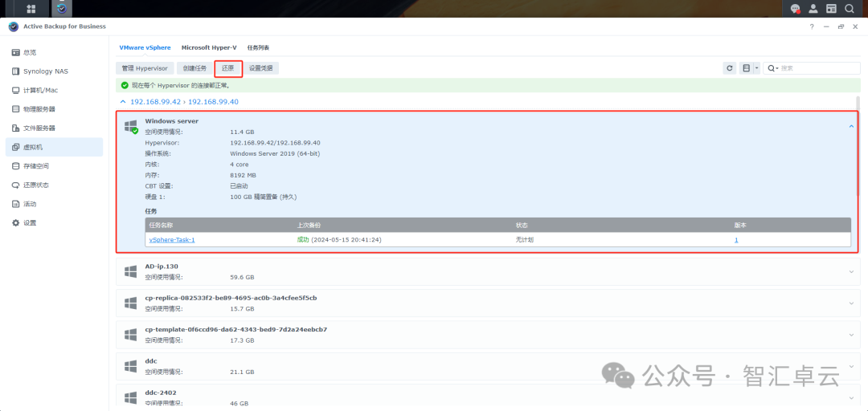
Task: Select 虚拟机 in the sidebar
Action: [x=54, y=147]
